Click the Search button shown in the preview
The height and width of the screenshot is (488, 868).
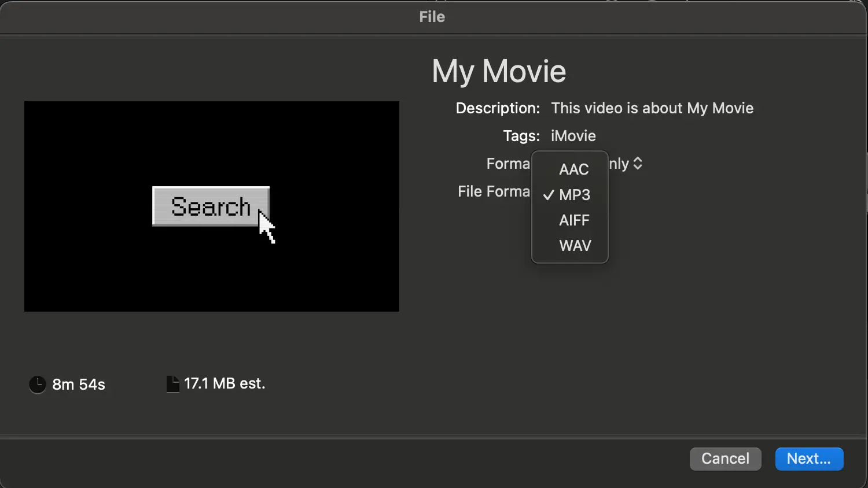coord(210,206)
